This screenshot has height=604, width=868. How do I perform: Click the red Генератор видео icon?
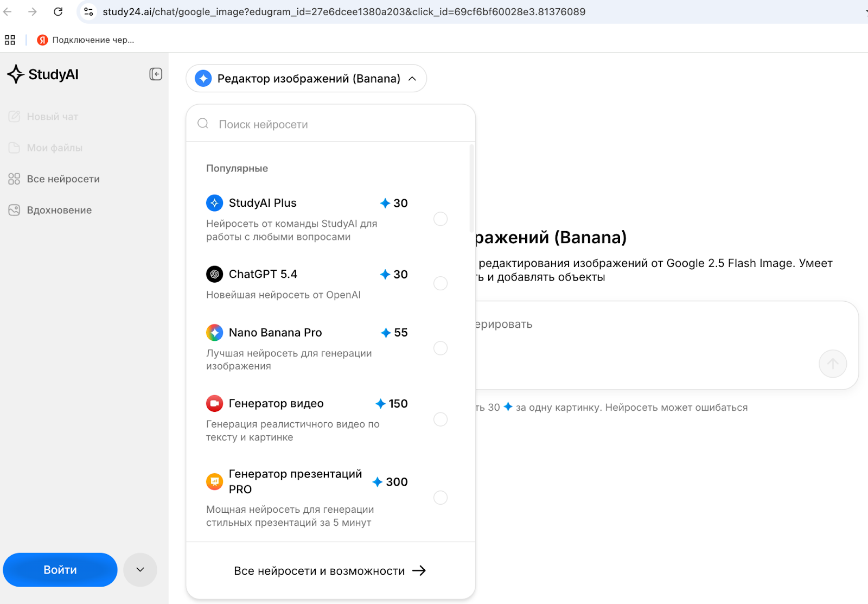pos(214,403)
